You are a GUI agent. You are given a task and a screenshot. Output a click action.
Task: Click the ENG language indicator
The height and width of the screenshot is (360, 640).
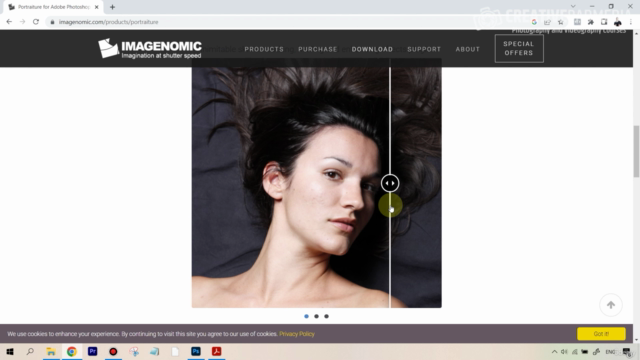(610, 352)
